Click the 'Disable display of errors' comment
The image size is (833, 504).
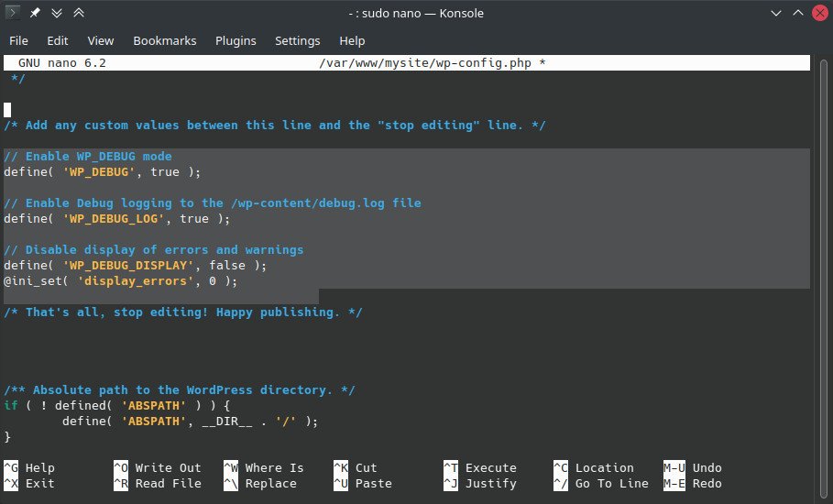[154, 250]
